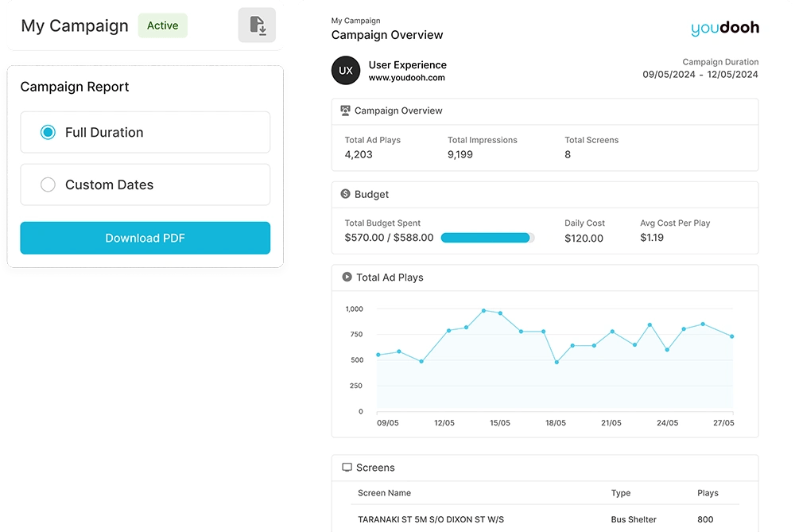Click the Type column header
Viewport: 795px width, 532px height.
620,493
